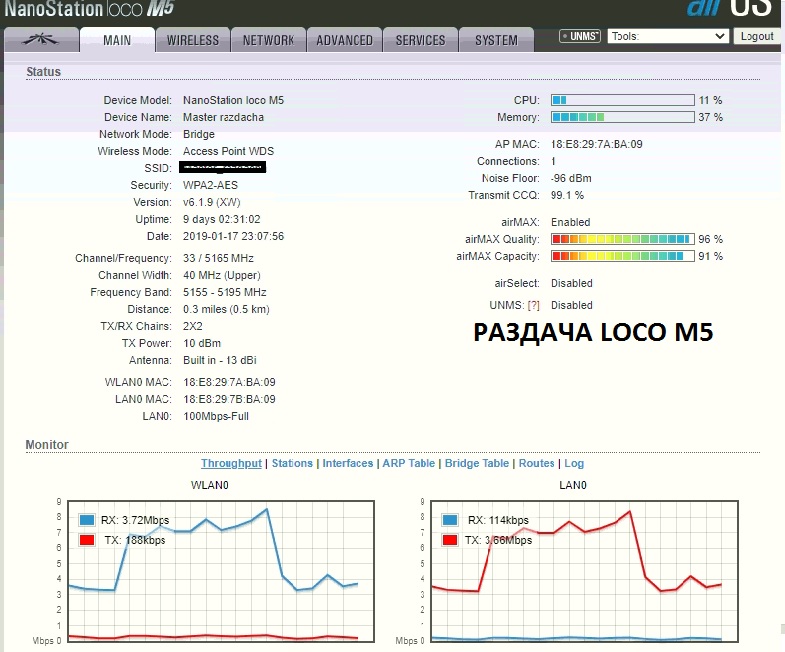Screen dimensions: 785x652
Task: Click the Memory usage bar
Action: point(623,117)
